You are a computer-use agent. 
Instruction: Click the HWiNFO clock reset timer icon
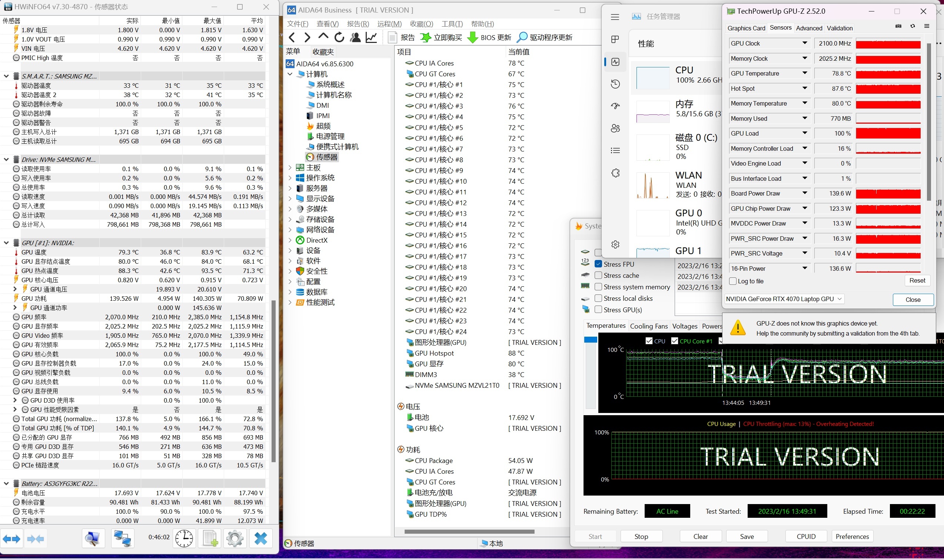point(184,538)
